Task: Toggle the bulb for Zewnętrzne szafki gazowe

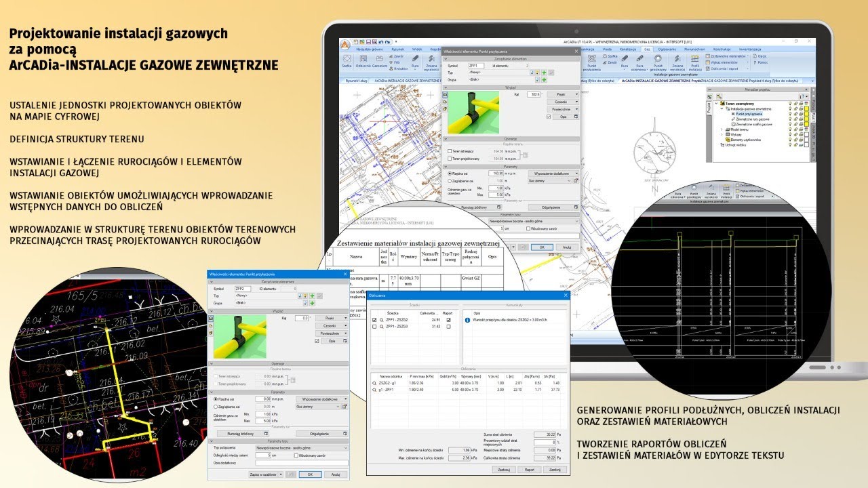Action: [x=791, y=124]
